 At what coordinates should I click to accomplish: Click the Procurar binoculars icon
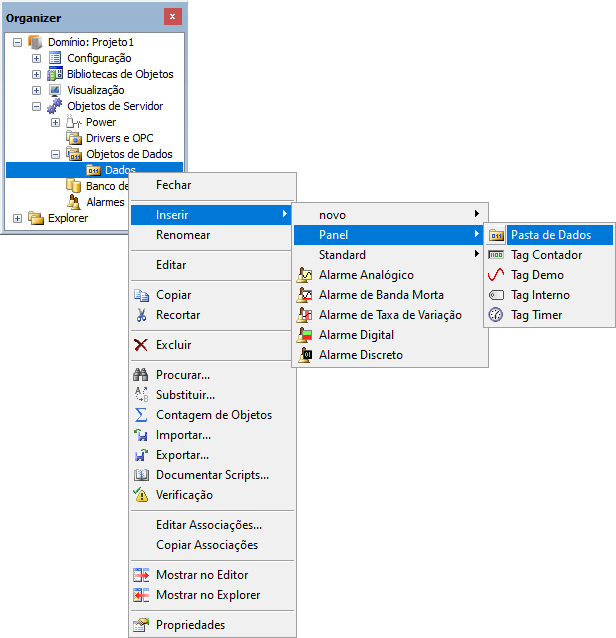pyautogui.click(x=141, y=375)
